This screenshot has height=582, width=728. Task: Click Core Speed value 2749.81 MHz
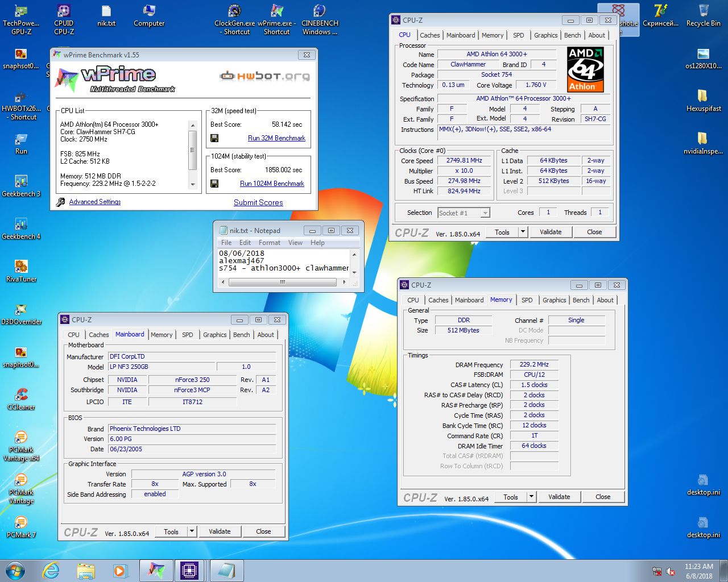tap(464, 160)
